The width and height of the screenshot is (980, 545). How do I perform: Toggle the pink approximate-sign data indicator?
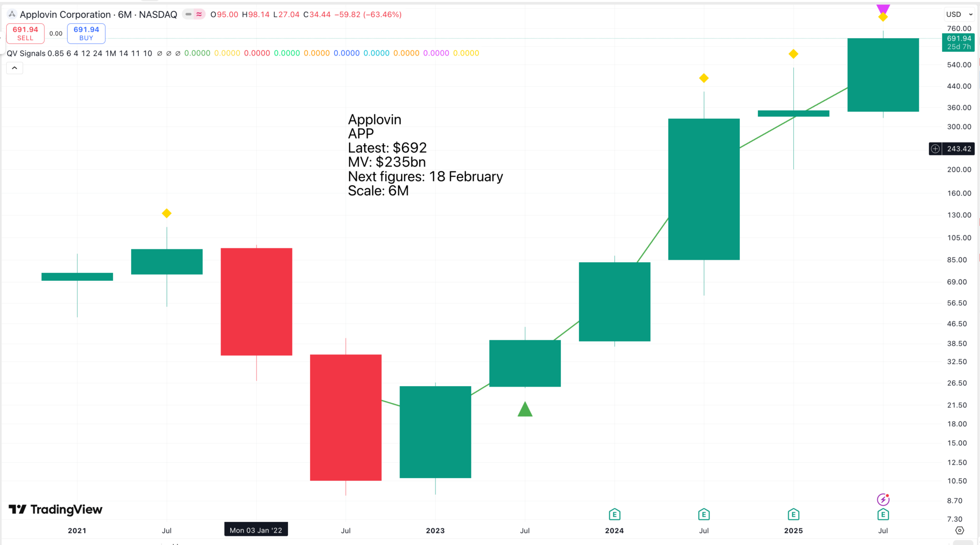(x=199, y=14)
